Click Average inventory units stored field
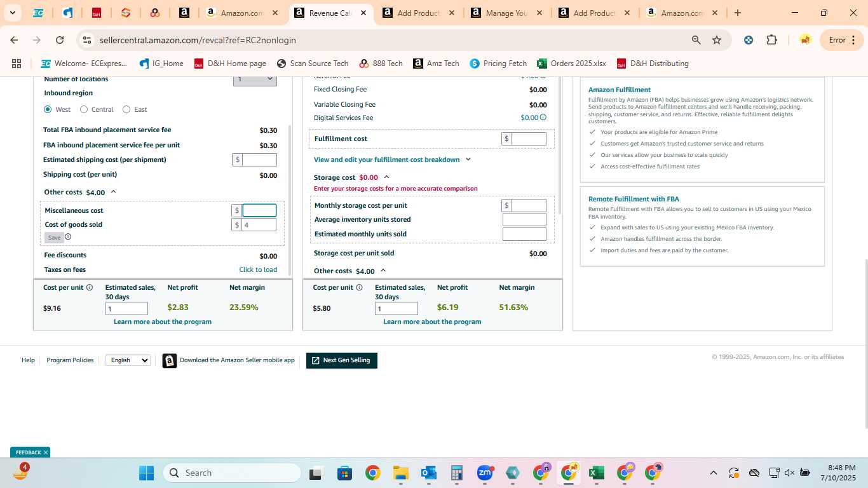This screenshot has height=488, width=868. [524, 220]
